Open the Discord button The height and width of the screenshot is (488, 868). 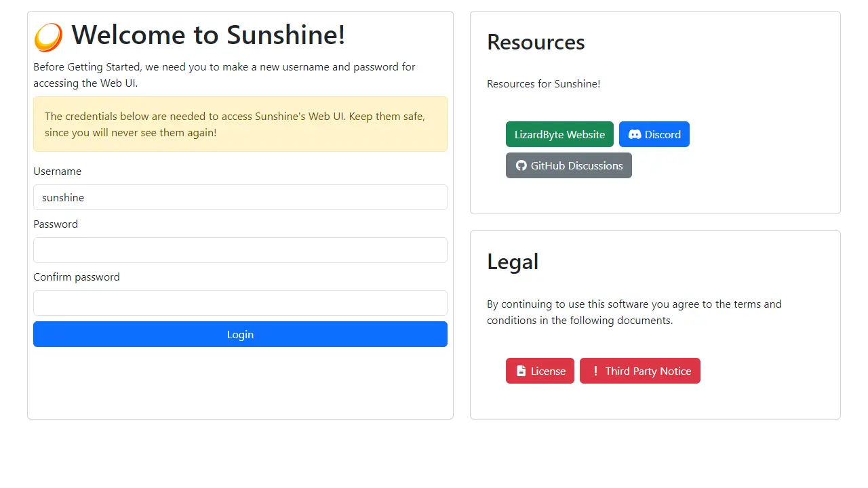click(654, 134)
